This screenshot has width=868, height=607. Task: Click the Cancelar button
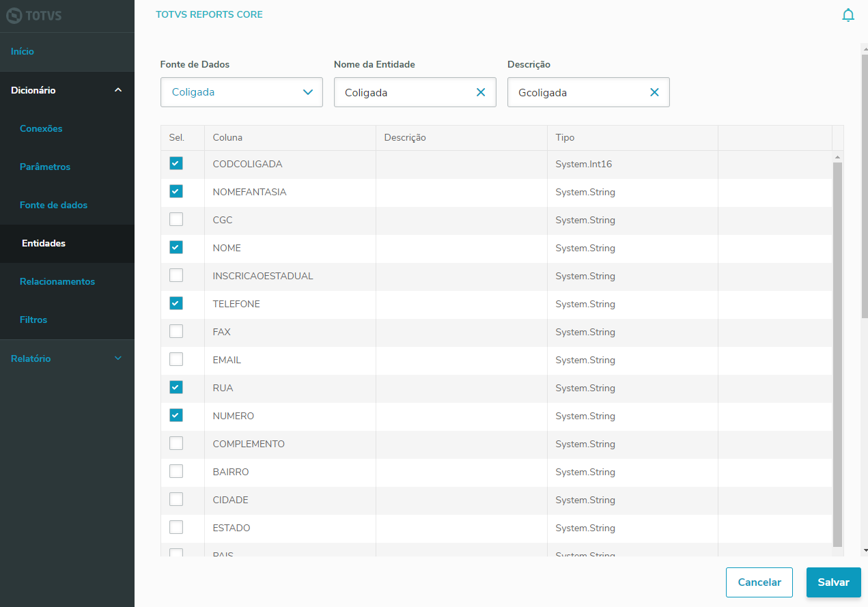759,582
